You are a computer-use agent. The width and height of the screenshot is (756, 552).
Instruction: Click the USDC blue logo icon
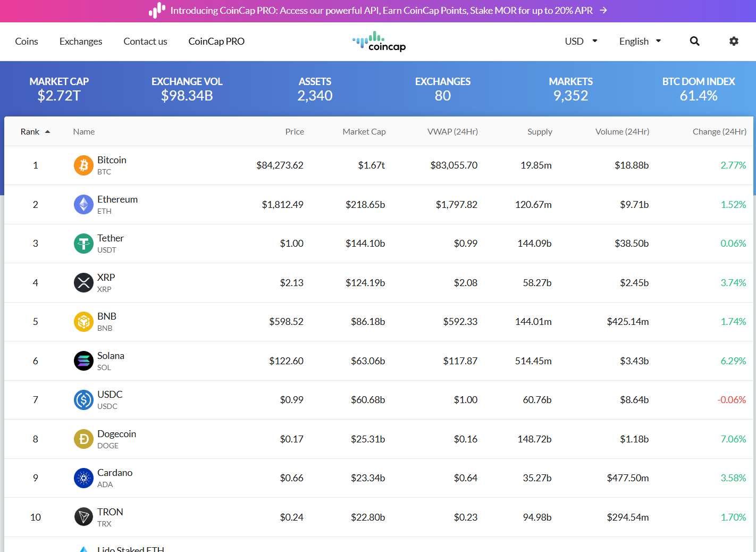pos(83,400)
